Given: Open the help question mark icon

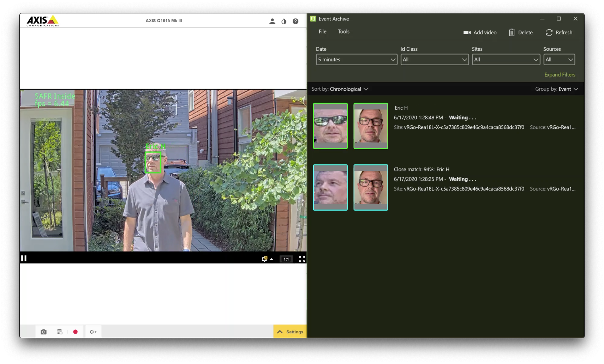Looking at the screenshot, I should click(295, 21).
